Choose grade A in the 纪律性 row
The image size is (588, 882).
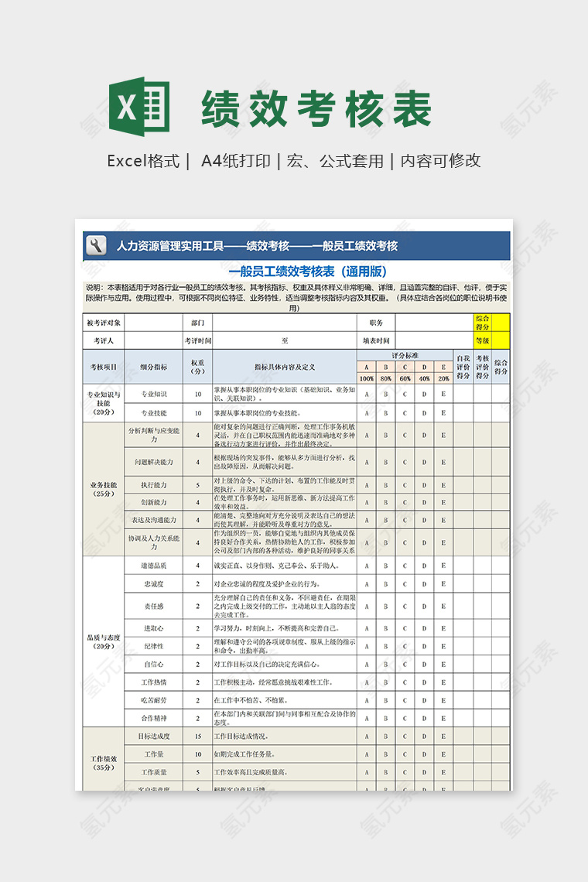[x=366, y=646]
